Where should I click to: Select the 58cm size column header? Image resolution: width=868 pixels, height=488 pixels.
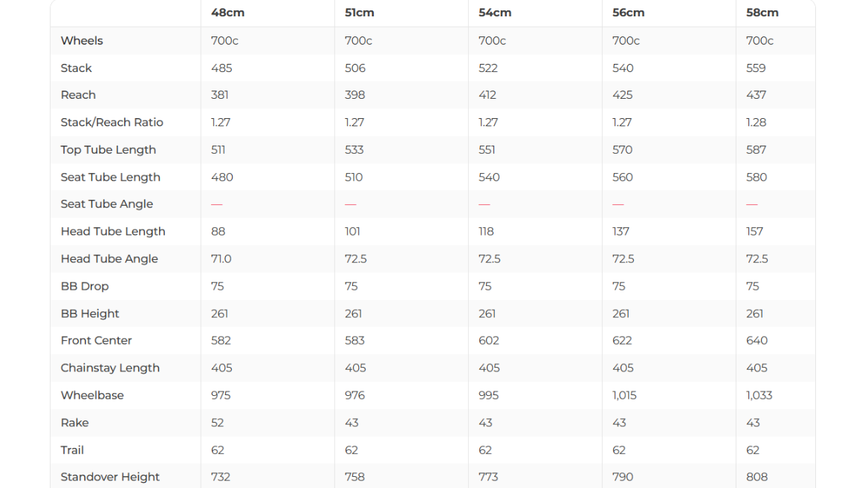point(762,13)
